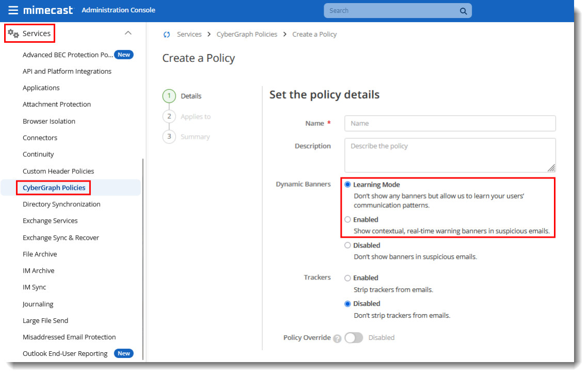The image size is (588, 376).
Task: Click the Services gears icon
Action: coord(13,34)
